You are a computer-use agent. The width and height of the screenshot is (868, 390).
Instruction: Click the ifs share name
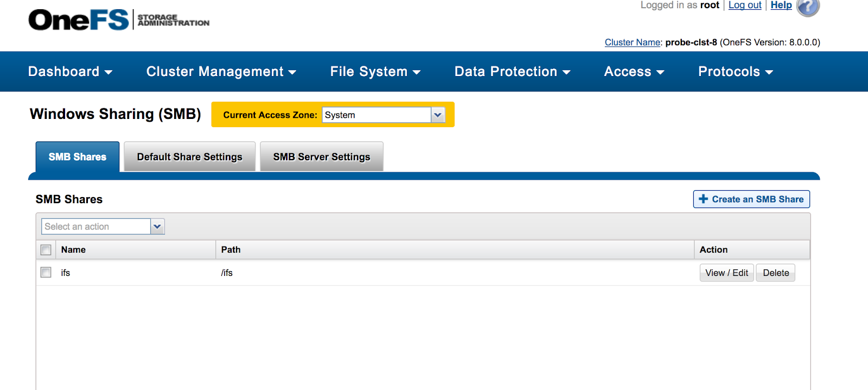[66, 273]
